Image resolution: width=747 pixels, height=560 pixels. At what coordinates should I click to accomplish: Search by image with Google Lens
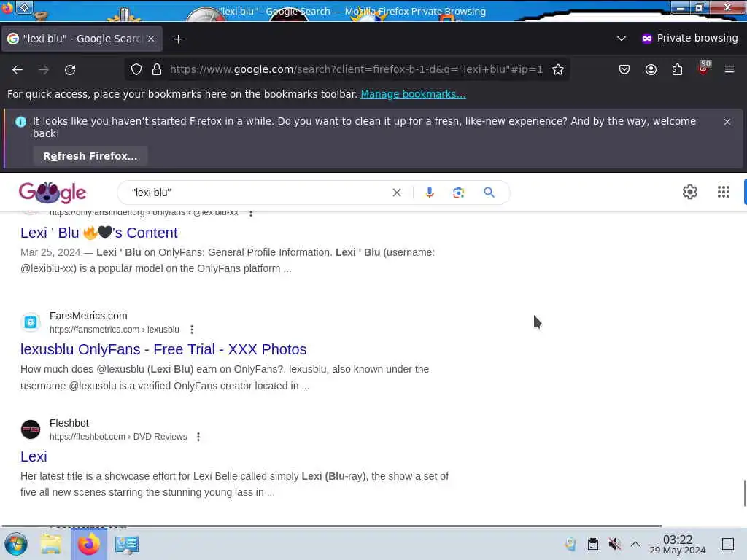pos(458,192)
